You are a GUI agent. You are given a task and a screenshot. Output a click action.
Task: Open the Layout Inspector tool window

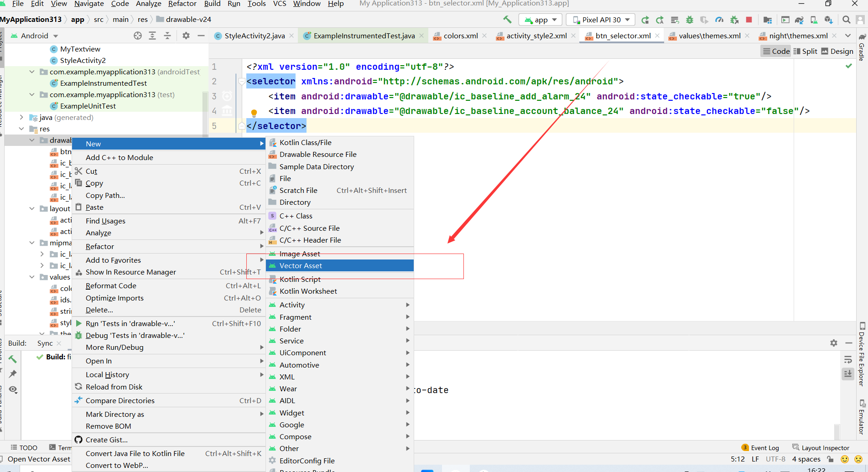(x=821, y=448)
